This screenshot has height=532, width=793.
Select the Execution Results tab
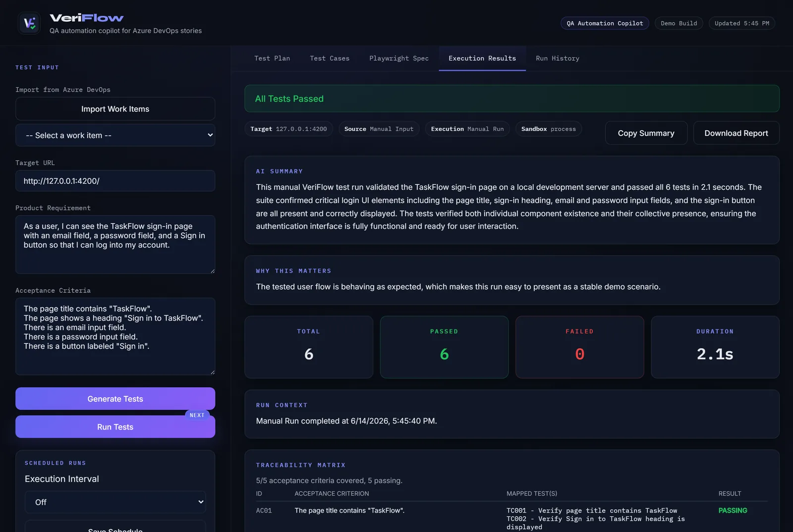tap(482, 58)
